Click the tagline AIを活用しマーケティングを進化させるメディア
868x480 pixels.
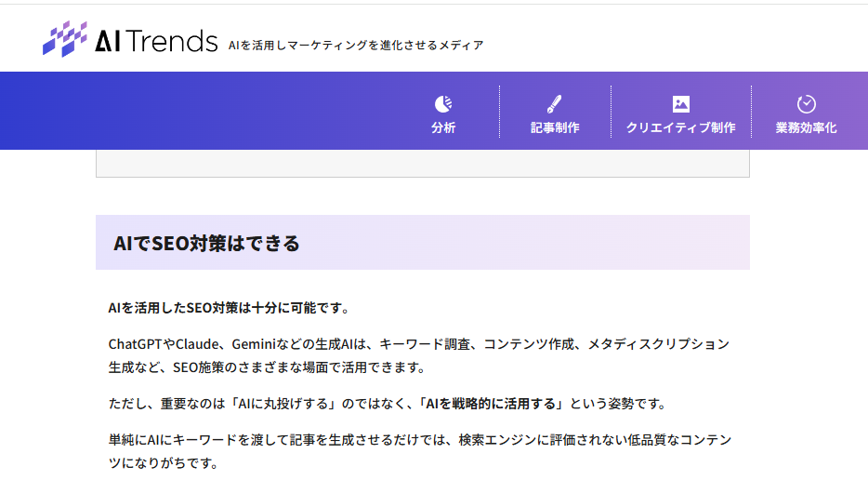[356, 45]
